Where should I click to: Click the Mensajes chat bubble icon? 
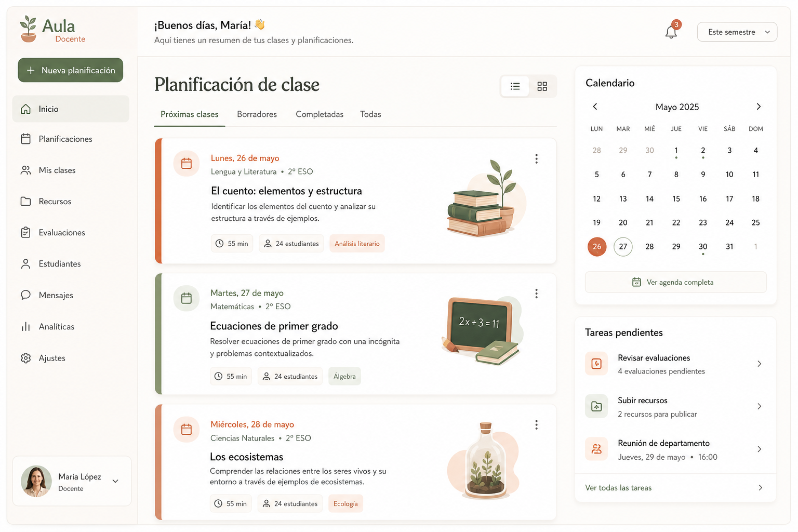[x=25, y=295]
